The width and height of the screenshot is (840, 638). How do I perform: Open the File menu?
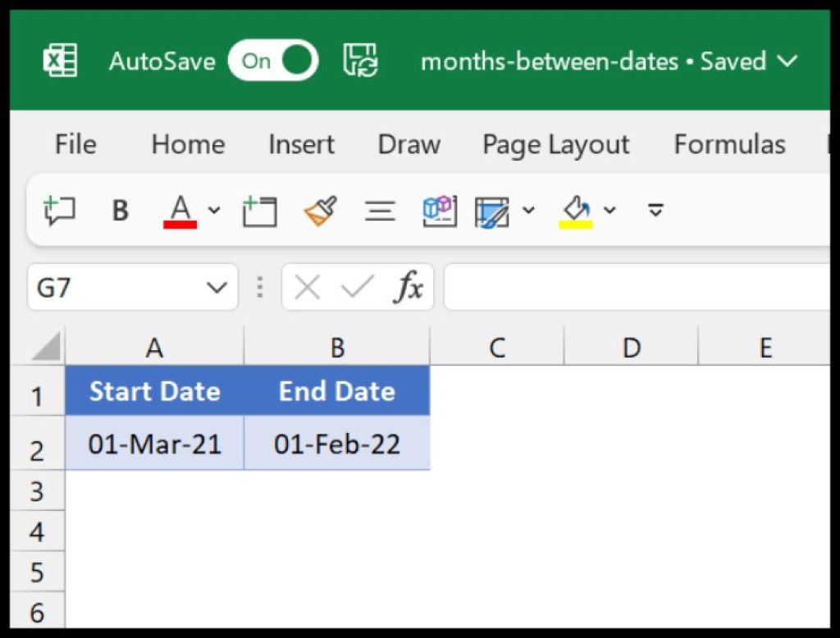pyautogui.click(x=75, y=144)
